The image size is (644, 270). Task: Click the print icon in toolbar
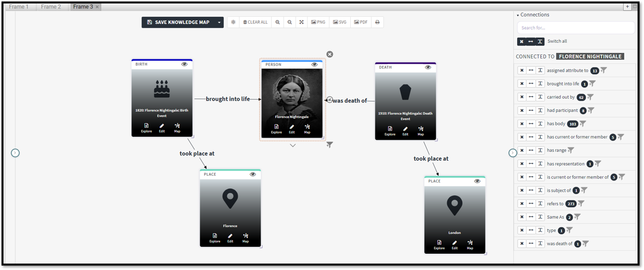coord(377,22)
